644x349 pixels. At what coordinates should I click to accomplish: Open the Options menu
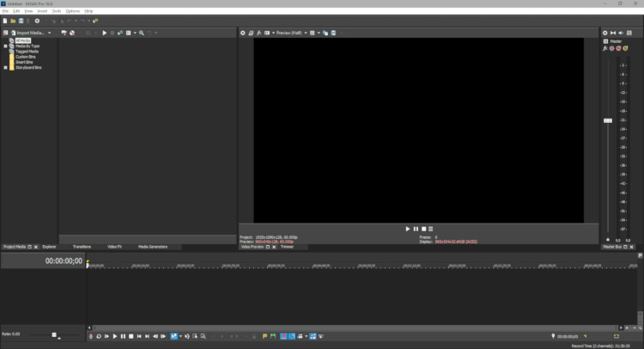click(73, 11)
